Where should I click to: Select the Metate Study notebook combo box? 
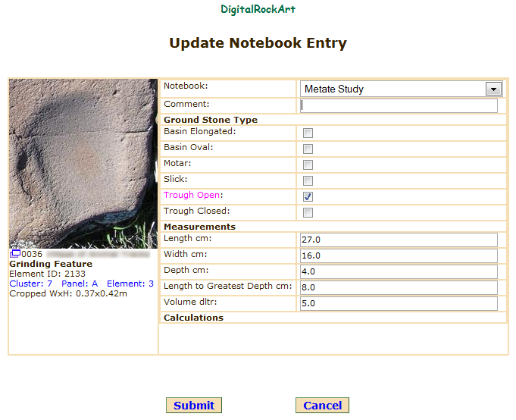pos(394,89)
